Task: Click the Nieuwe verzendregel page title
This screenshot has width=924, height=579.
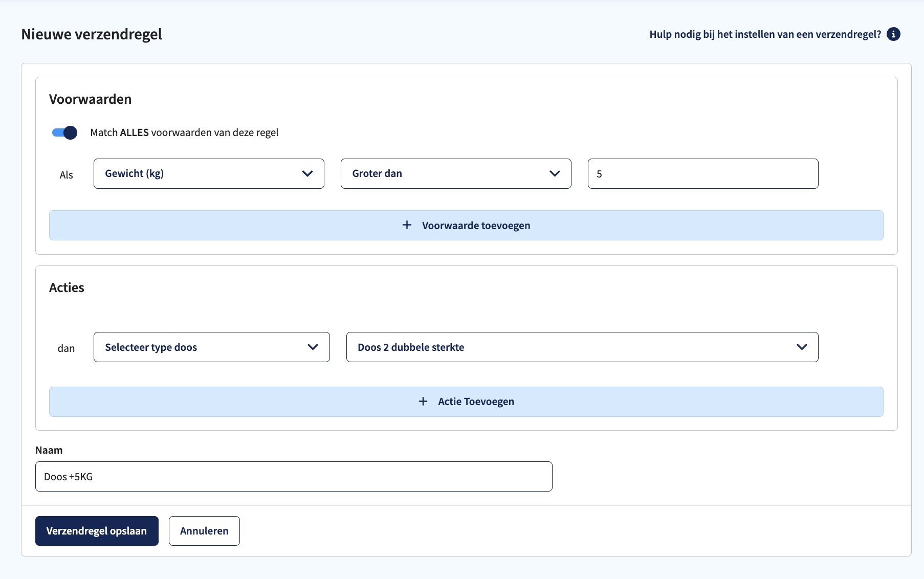Action: [x=92, y=34]
